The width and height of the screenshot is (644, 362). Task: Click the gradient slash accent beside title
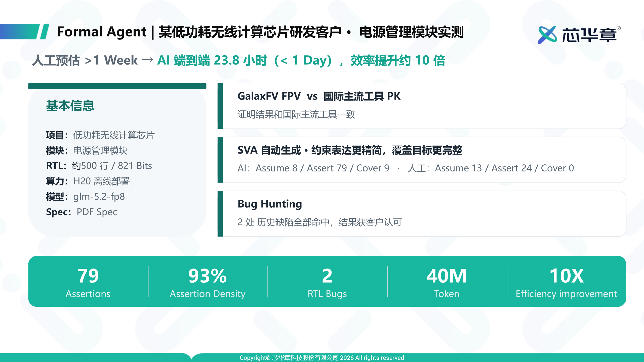(x=25, y=32)
